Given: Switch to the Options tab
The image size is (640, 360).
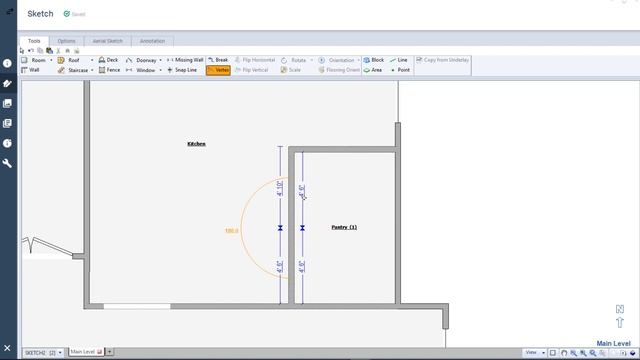Looking at the screenshot, I should click(67, 41).
